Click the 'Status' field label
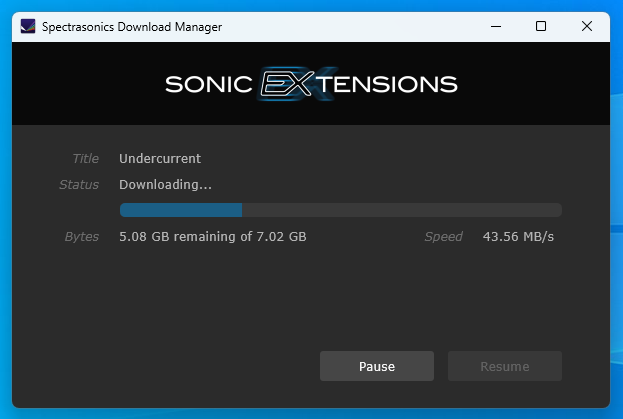The width and height of the screenshot is (623, 419). tap(79, 185)
